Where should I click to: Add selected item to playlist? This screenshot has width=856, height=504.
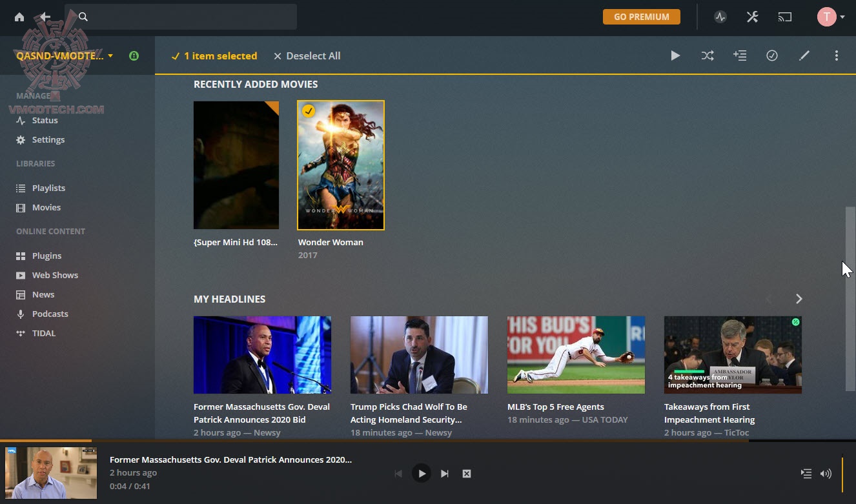tap(740, 55)
